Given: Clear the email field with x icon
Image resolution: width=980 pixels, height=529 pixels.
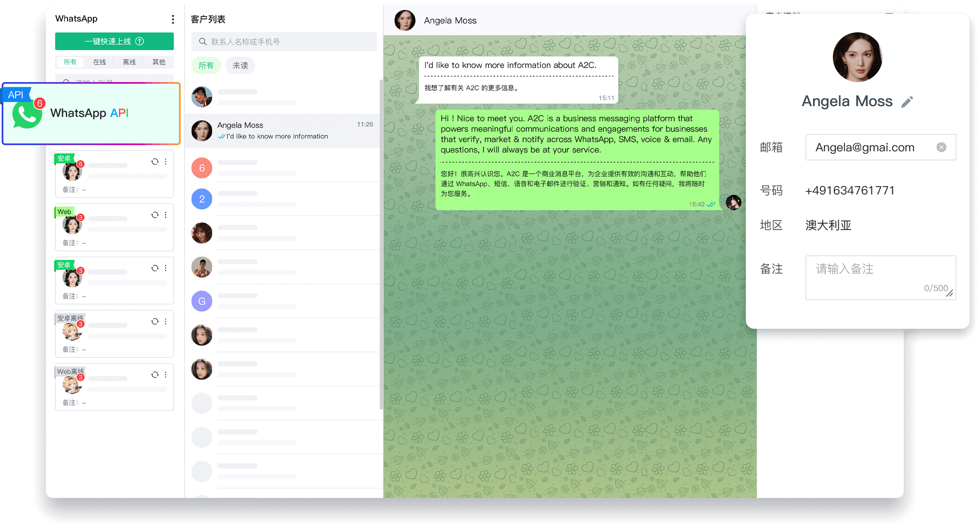Looking at the screenshot, I should tap(941, 147).
